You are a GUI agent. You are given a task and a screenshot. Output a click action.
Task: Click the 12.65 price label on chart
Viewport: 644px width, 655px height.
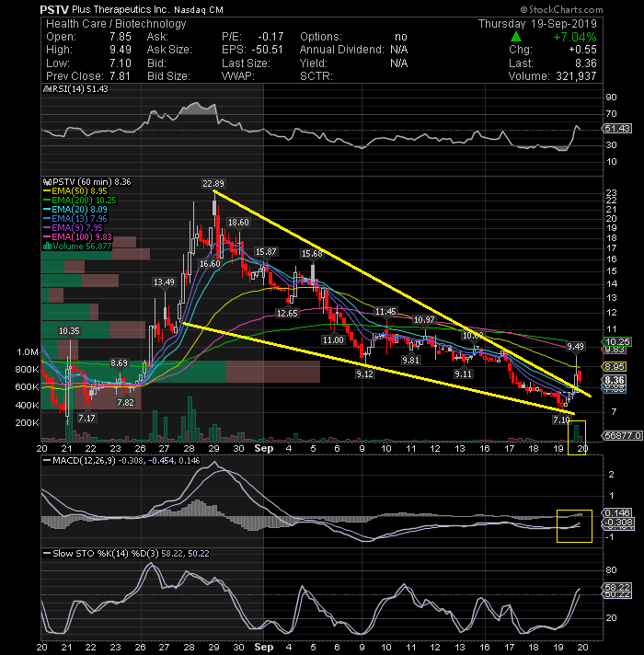pyautogui.click(x=287, y=313)
